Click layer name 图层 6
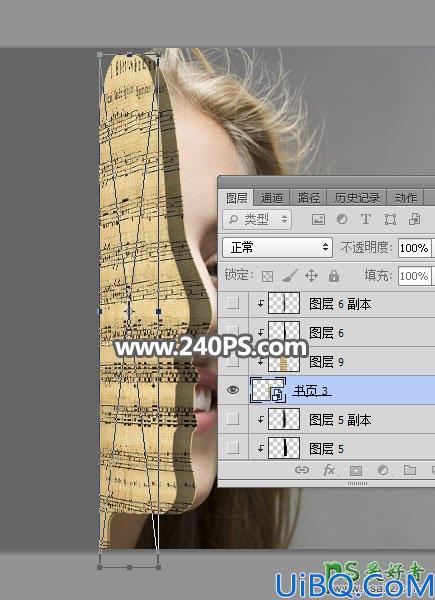Image resolution: width=435 pixels, height=600 pixels. 326,333
